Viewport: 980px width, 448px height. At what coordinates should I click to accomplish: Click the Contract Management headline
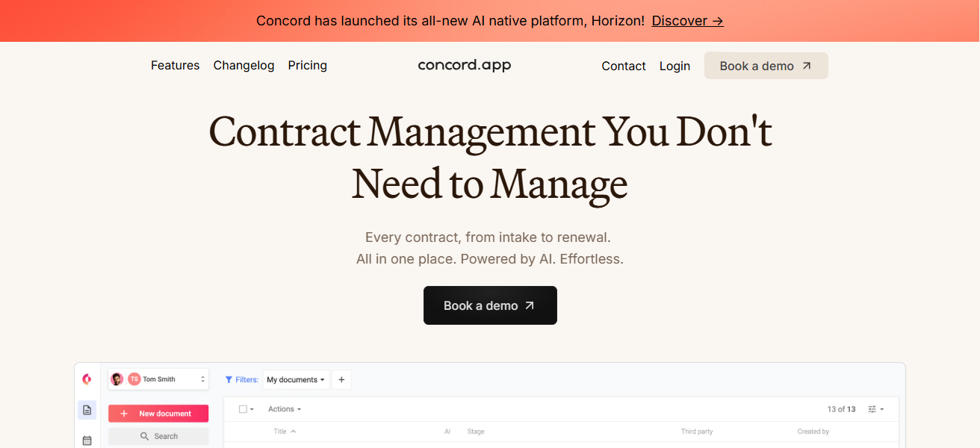coord(490,157)
